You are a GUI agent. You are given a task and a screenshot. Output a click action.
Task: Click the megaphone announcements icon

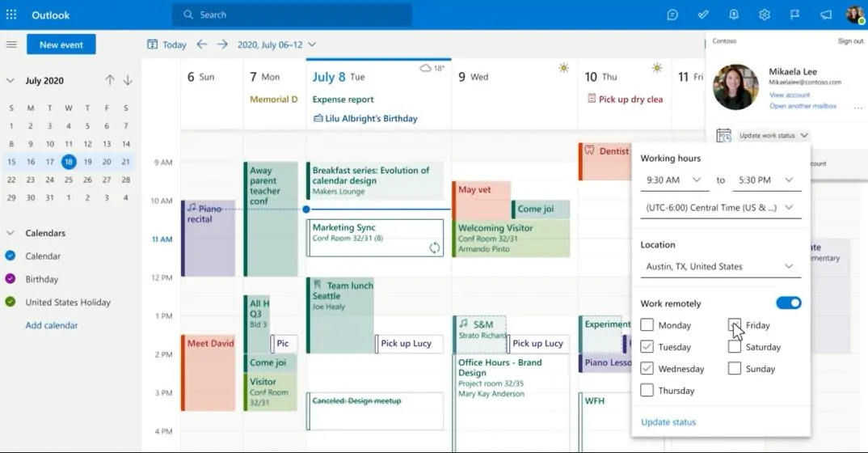(x=826, y=15)
